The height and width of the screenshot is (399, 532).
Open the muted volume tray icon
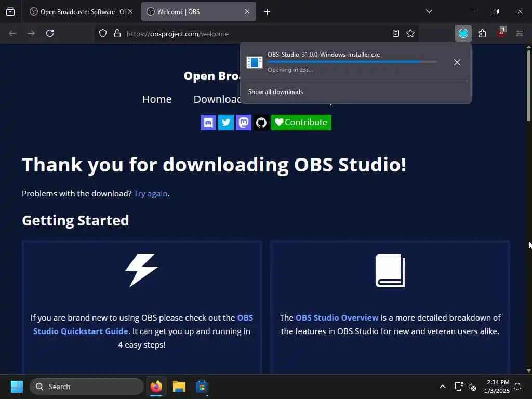pos(472,387)
